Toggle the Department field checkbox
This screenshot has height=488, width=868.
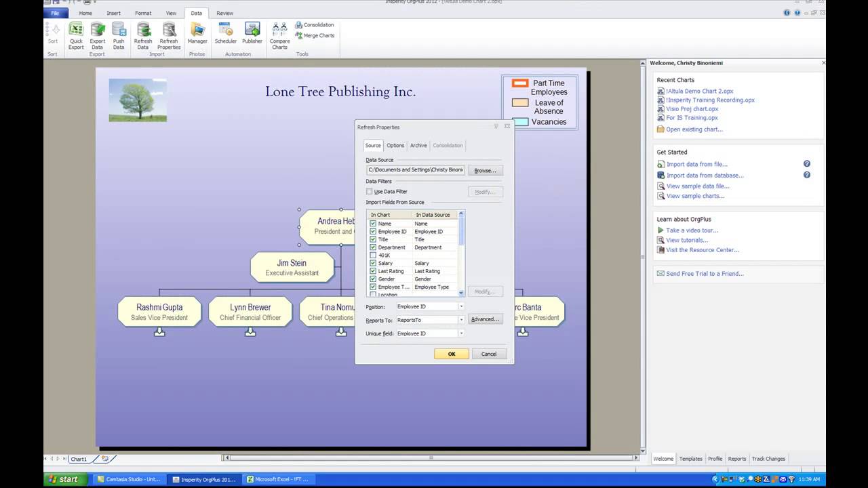(373, 247)
